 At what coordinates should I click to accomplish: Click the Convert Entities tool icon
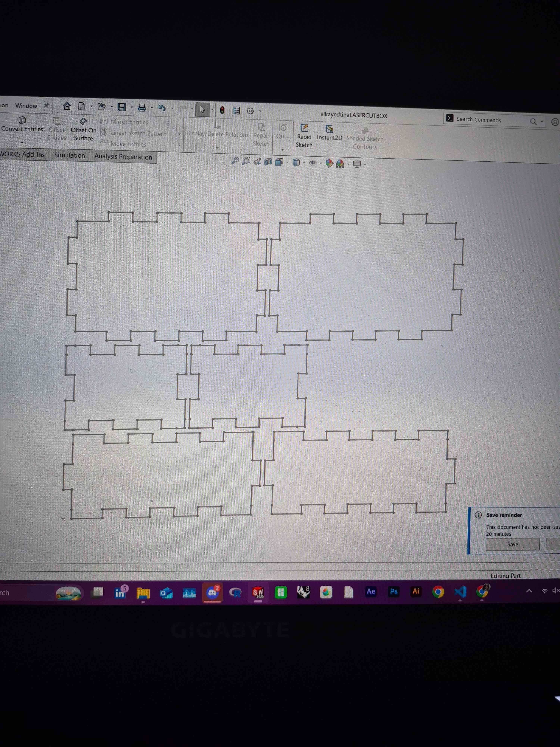[x=22, y=120]
